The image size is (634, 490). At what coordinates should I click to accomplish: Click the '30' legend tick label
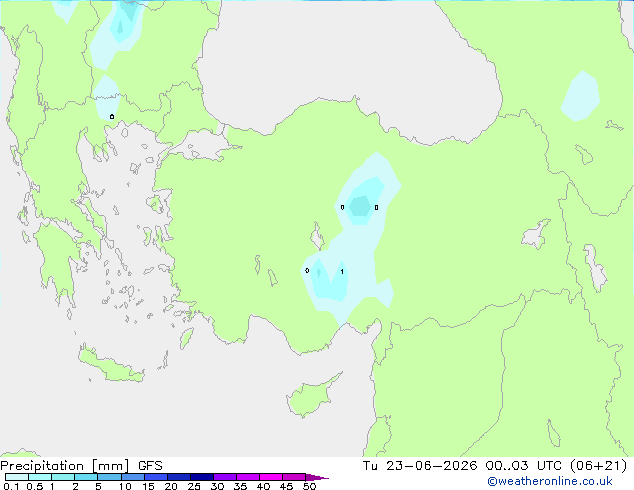coord(217,486)
